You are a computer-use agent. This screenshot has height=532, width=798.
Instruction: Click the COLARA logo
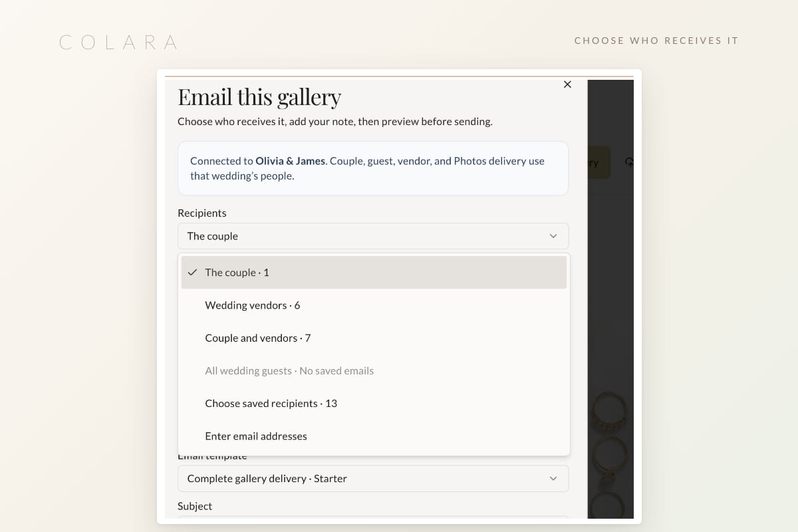(x=118, y=43)
